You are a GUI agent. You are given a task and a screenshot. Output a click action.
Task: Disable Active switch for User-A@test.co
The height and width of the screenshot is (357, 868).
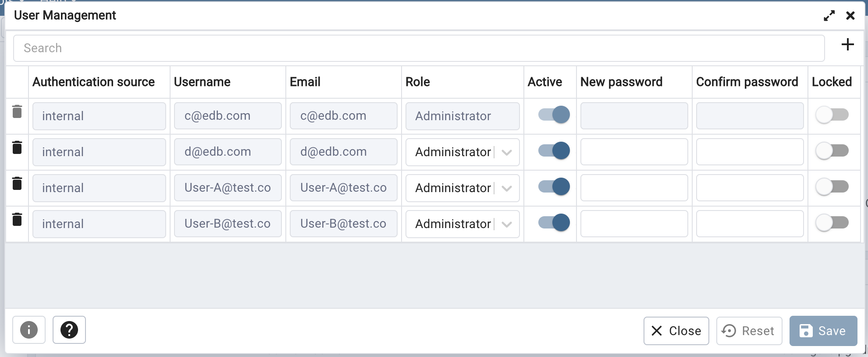[554, 187]
